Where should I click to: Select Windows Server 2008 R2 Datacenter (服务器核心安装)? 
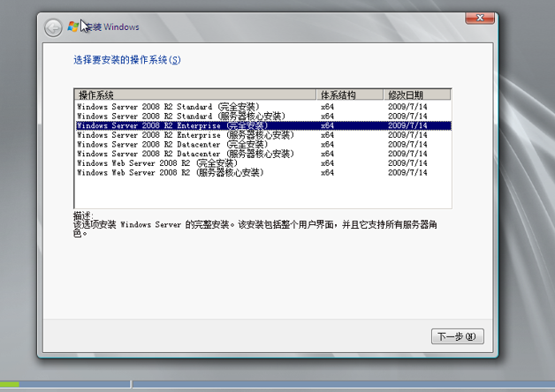(x=263, y=154)
